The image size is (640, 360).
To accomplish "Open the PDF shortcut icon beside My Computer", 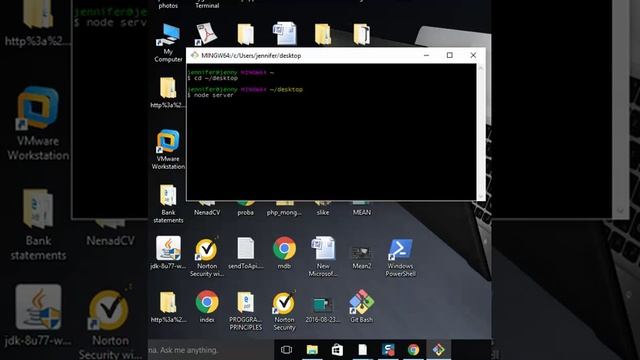I will click(207, 33).
